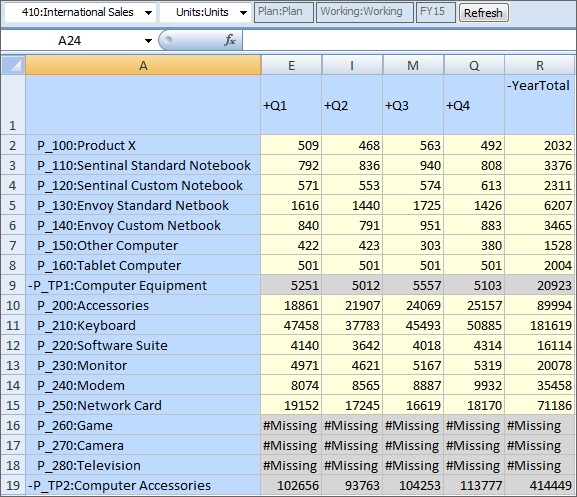Select row 2 header
577x497 pixels.
(13, 145)
